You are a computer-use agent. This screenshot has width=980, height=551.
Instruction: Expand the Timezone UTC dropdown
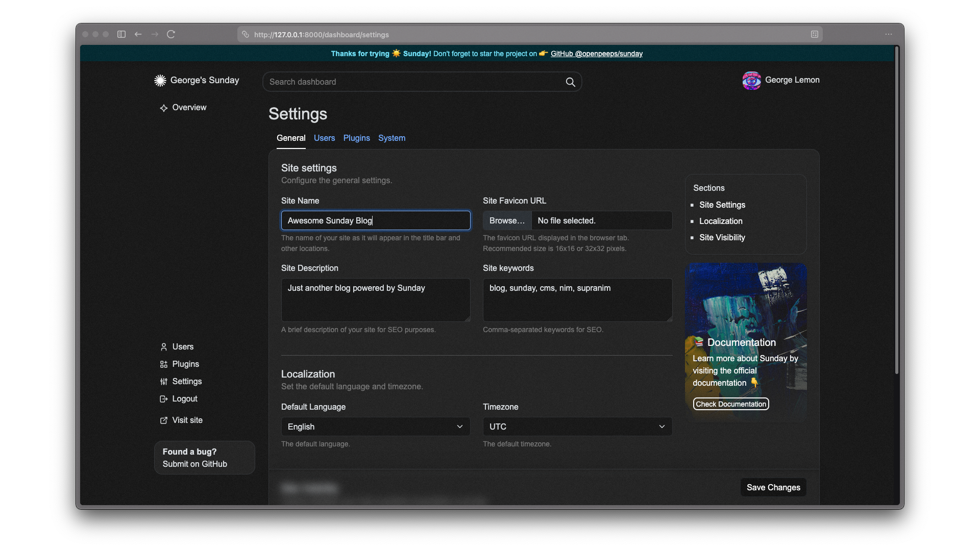[577, 427]
